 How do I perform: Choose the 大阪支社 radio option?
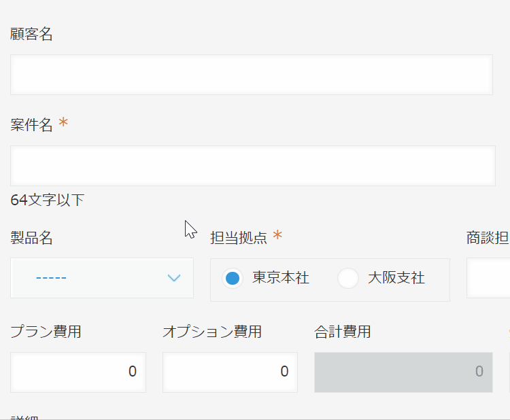click(x=348, y=278)
